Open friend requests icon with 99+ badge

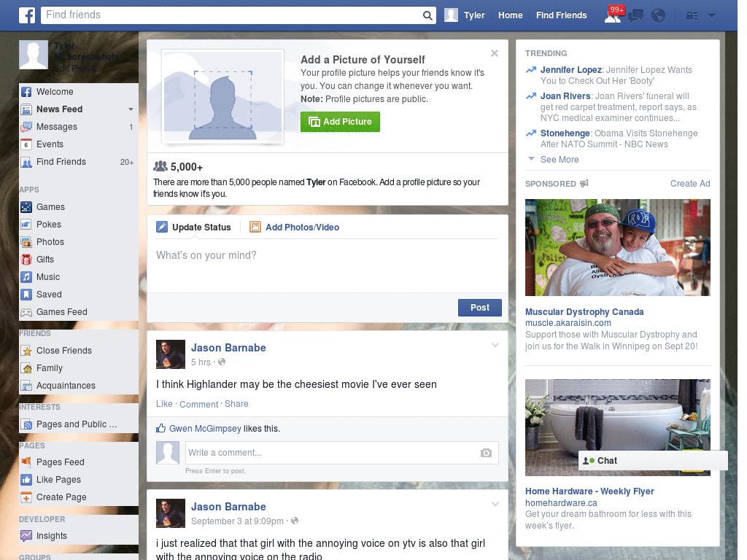coord(613,15)
